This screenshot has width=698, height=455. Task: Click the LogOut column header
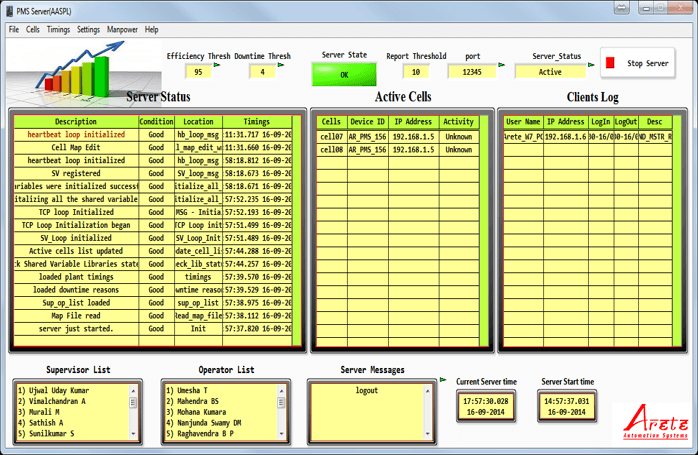[625, 122]
